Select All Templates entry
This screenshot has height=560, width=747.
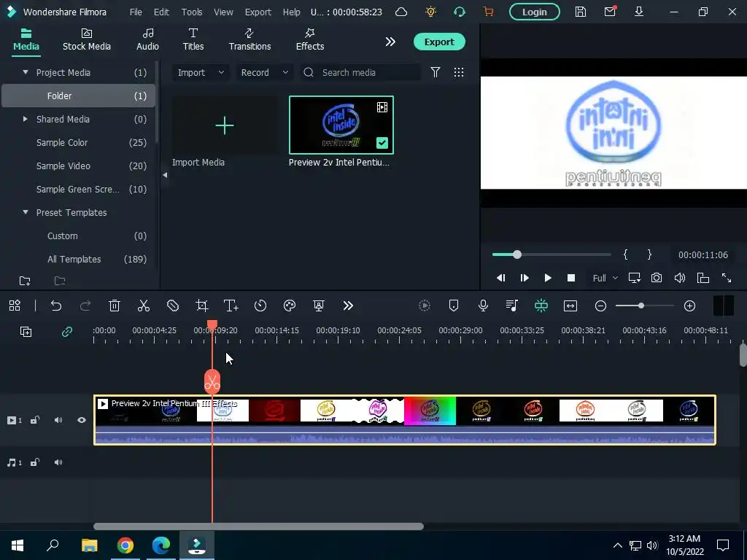coord(78,259)
